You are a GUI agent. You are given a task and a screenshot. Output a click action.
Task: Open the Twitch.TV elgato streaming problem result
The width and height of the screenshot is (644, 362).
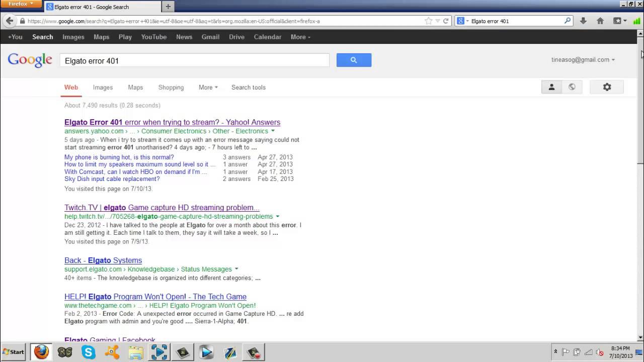click(x=162, y=208)
